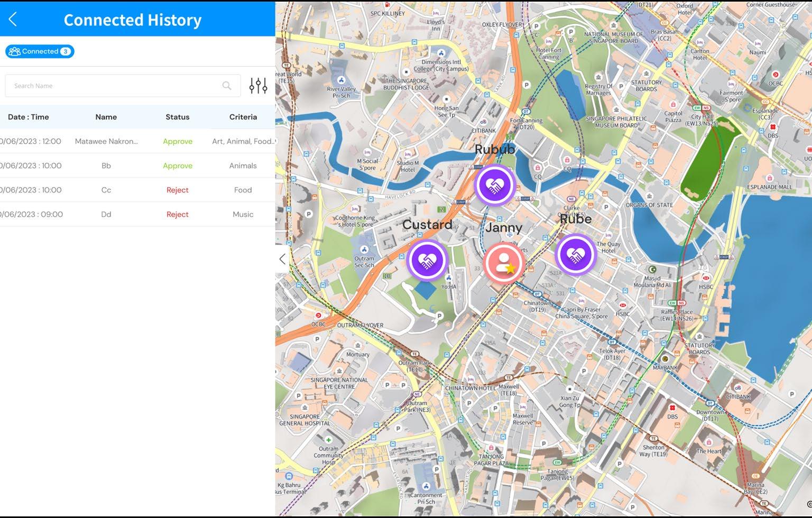Select name Bb in history
Screen dimensions: 812x518
(106, 165)
